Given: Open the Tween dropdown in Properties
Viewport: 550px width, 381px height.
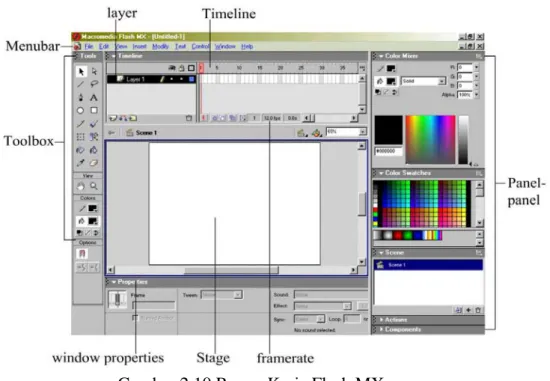Looking at the screenshot, I should (238, 295).
